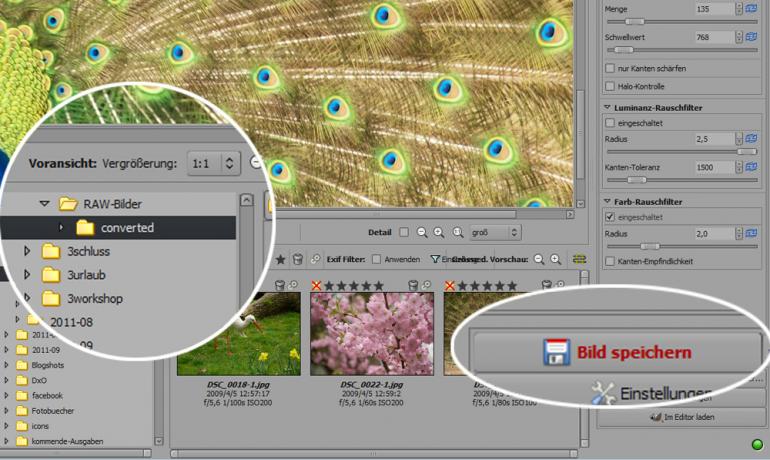Screen dimensions: 770x460
Task: Tick the Detail checkbox
Action: pos(404,232)
